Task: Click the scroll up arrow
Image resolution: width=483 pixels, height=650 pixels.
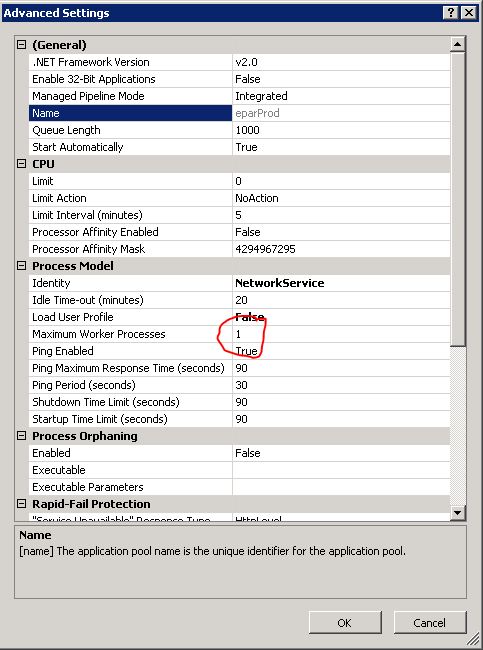Action: coord(457,44)
